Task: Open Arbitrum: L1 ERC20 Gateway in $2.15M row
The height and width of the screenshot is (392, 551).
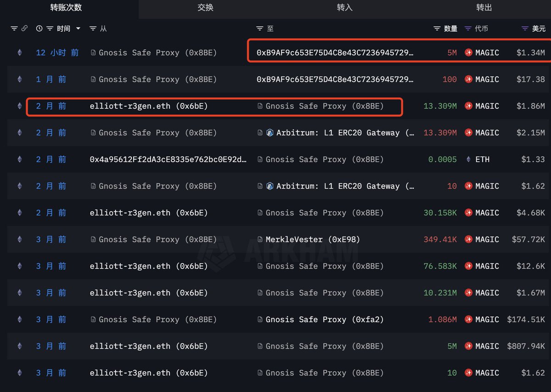Action: 344,133
